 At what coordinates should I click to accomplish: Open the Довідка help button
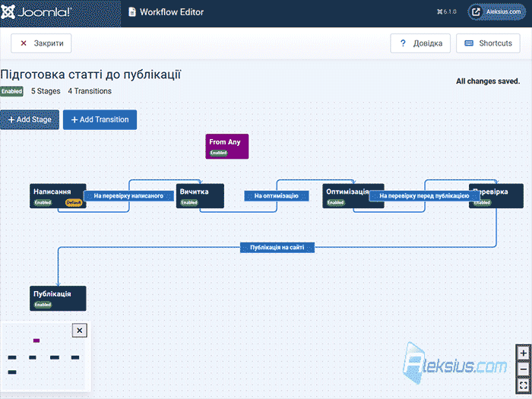(420, 43)
